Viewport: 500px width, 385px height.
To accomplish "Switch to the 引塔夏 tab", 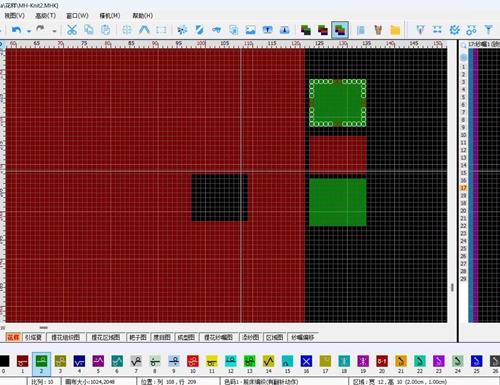I will pos(33,337).
